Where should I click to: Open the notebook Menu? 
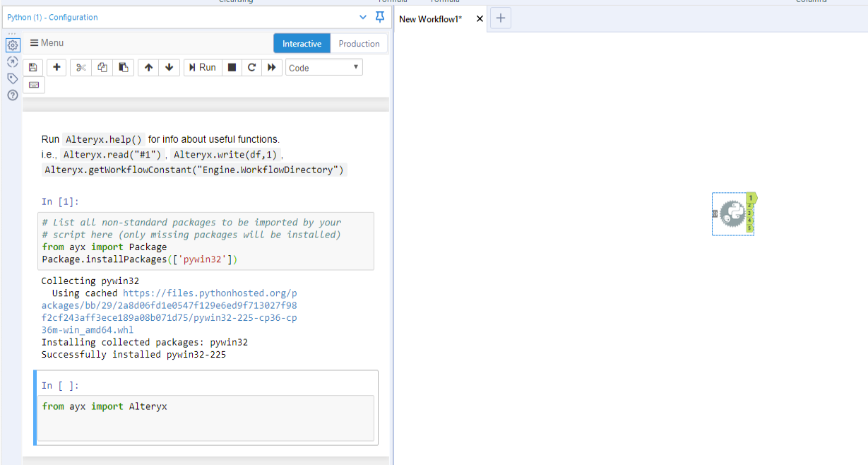46,42
